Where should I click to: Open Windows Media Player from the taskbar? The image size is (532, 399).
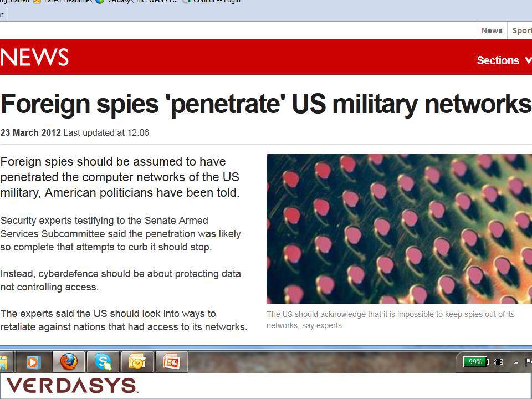point(33,362)
